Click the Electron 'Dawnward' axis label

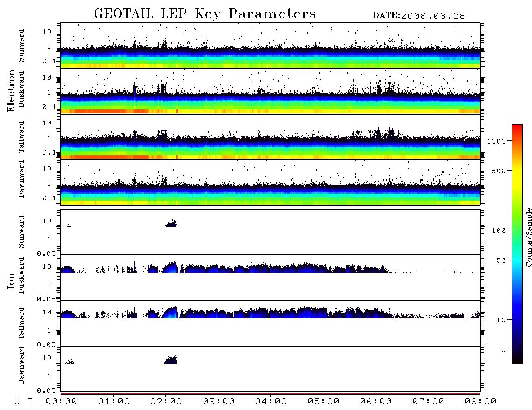click(21, 179)
